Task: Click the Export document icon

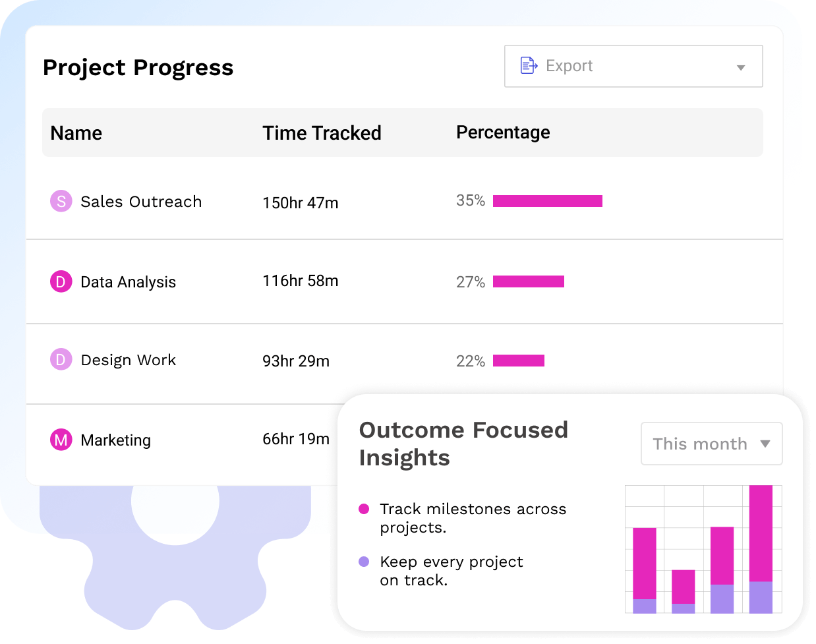Action: [527, 65]
